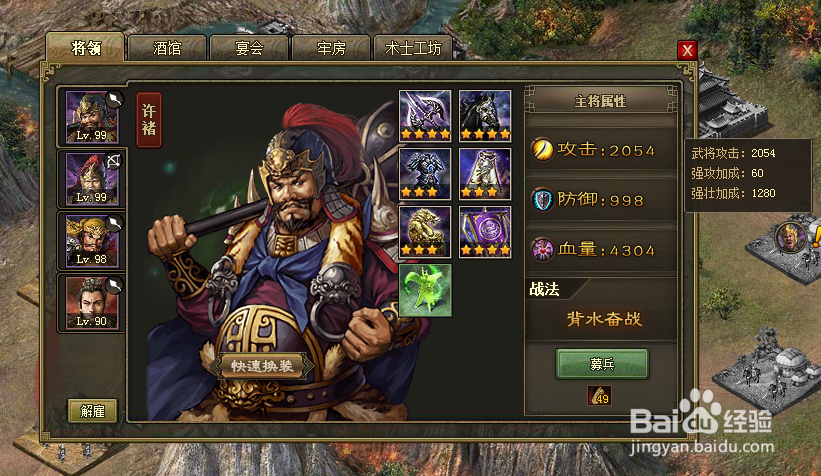Click the green soldier troop icon
This screenshot has height=476, width=821.
pos(425,291)
